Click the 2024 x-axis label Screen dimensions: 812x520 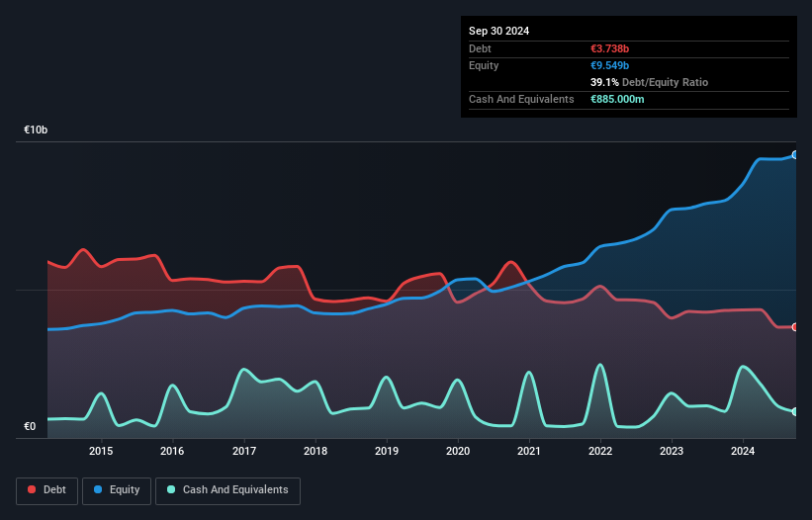coord(743,451)
